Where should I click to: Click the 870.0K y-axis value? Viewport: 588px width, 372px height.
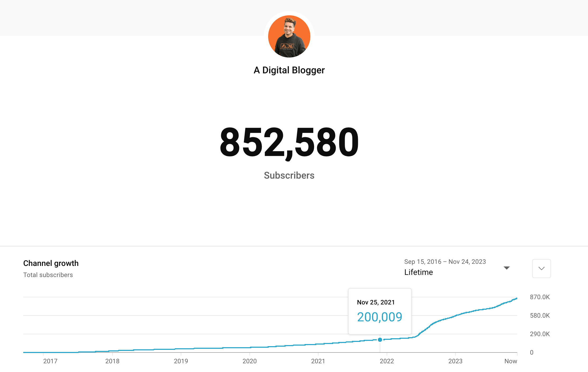(x=539, y=297)
